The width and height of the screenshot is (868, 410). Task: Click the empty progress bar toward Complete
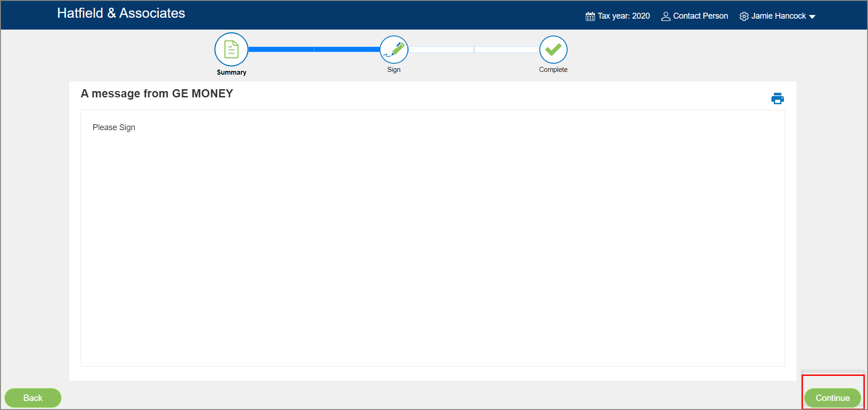[474, 49]
